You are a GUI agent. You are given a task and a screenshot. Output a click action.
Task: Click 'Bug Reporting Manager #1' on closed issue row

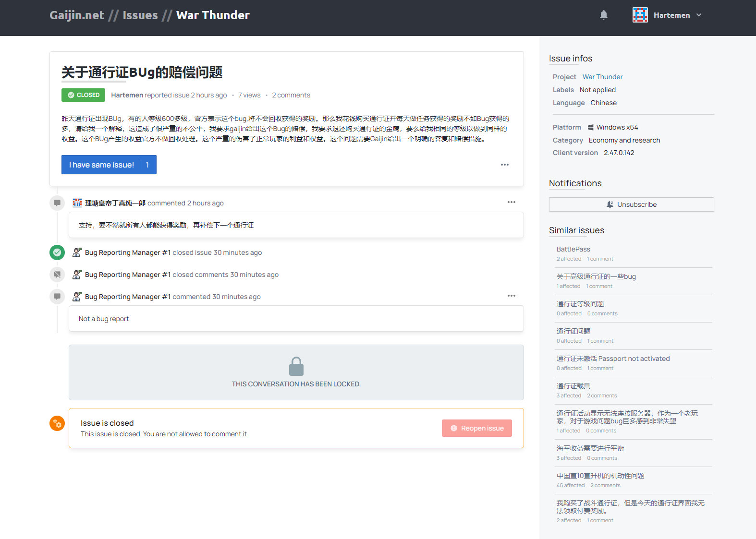[x=128, y=252]
